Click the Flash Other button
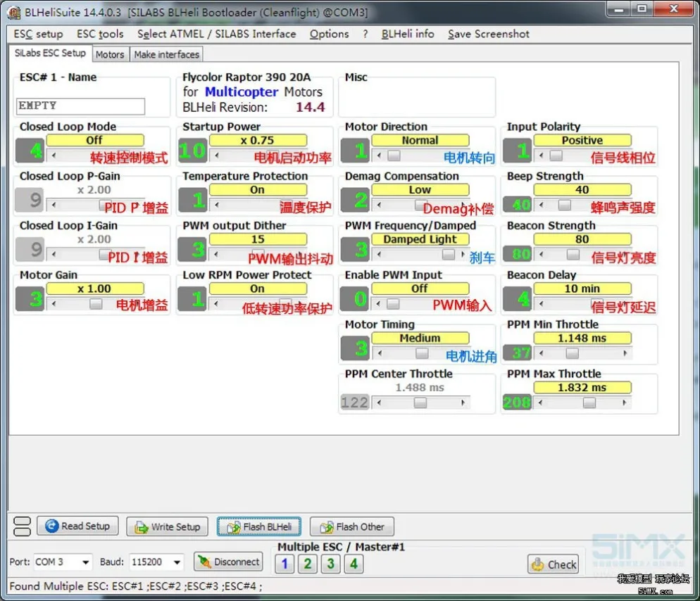This screenshot has width=700, height=601. 351,526
